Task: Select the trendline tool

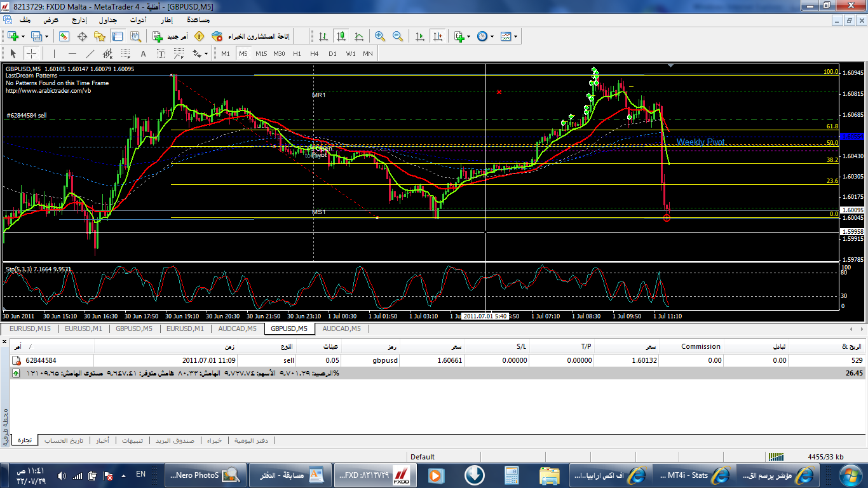Action: (90, 53)
